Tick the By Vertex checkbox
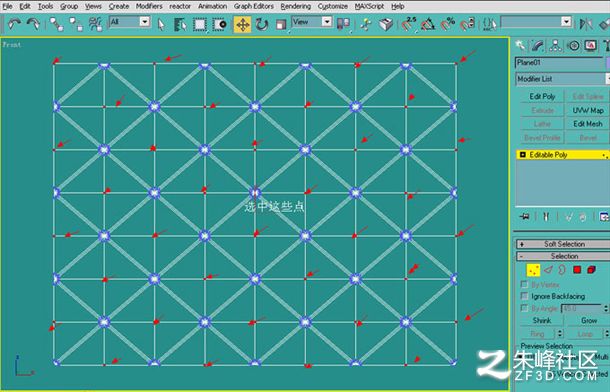 [524, 284]
